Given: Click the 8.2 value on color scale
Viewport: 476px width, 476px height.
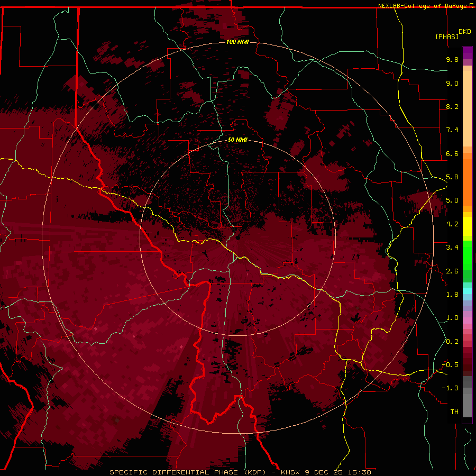Looking at the screenshot, I should 452,106.
